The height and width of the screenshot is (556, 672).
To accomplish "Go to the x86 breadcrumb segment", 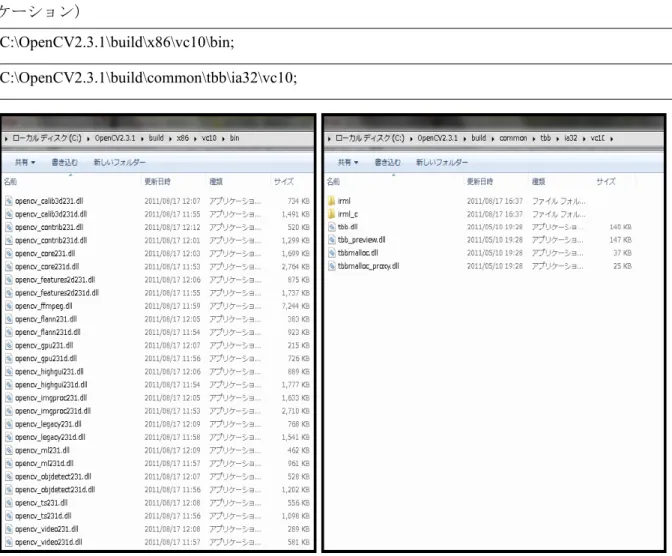I will point(183,138).
